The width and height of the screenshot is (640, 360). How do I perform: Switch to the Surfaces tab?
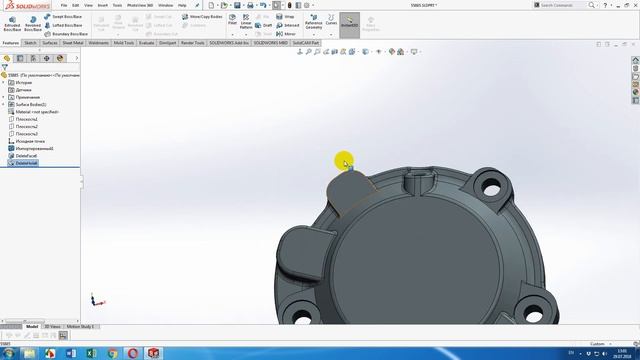[x=50, y=43]
